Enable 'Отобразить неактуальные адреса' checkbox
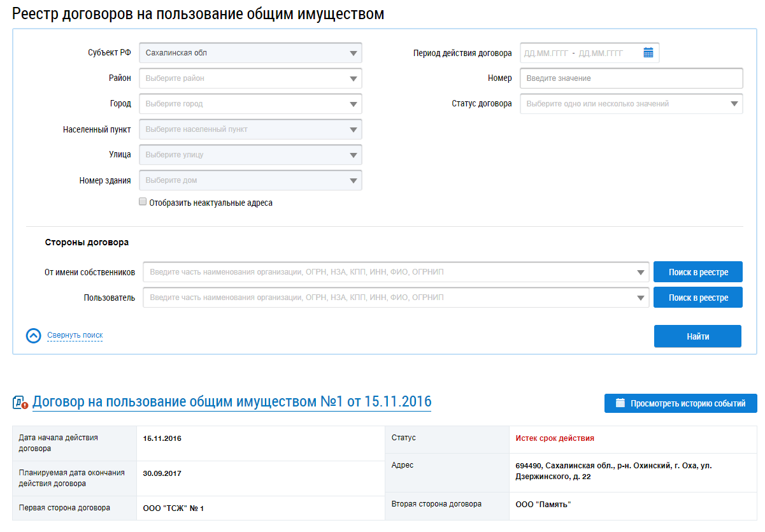 point(143,202)
